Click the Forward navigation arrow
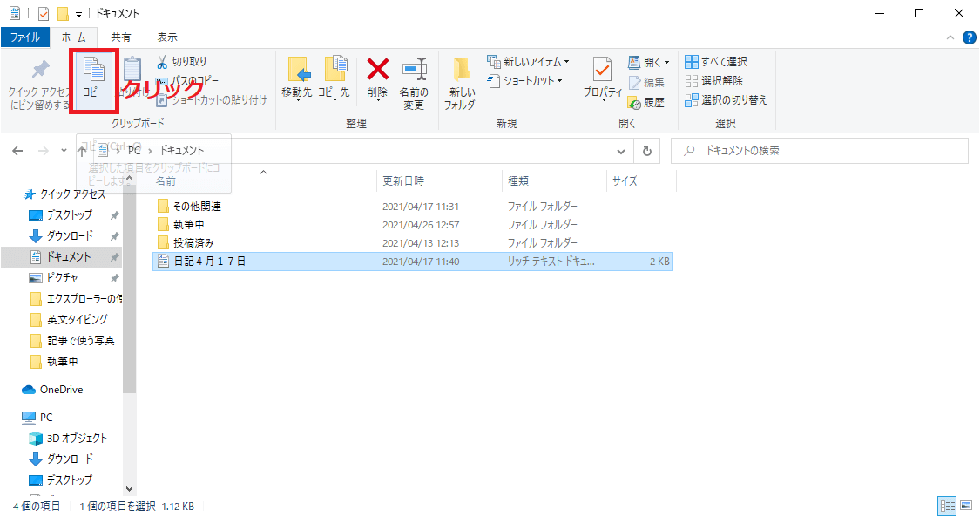Viewport: 980px width, 517px height. [x=44, y=151]
